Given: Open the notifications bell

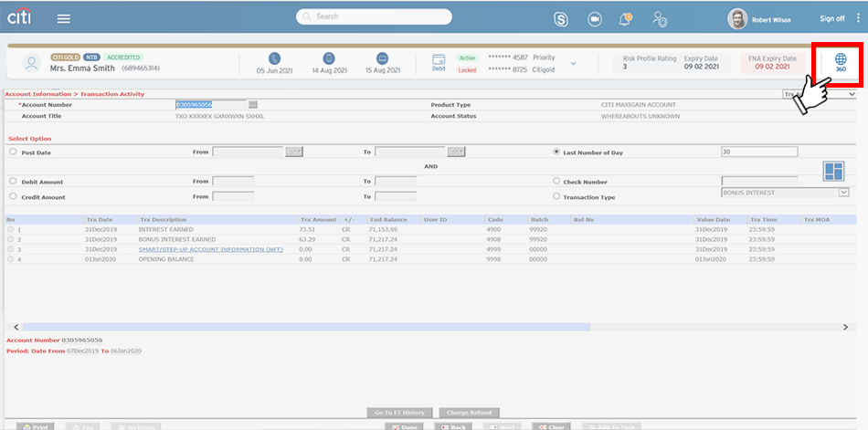Looking at the screenshot, I should click(626, 18).
